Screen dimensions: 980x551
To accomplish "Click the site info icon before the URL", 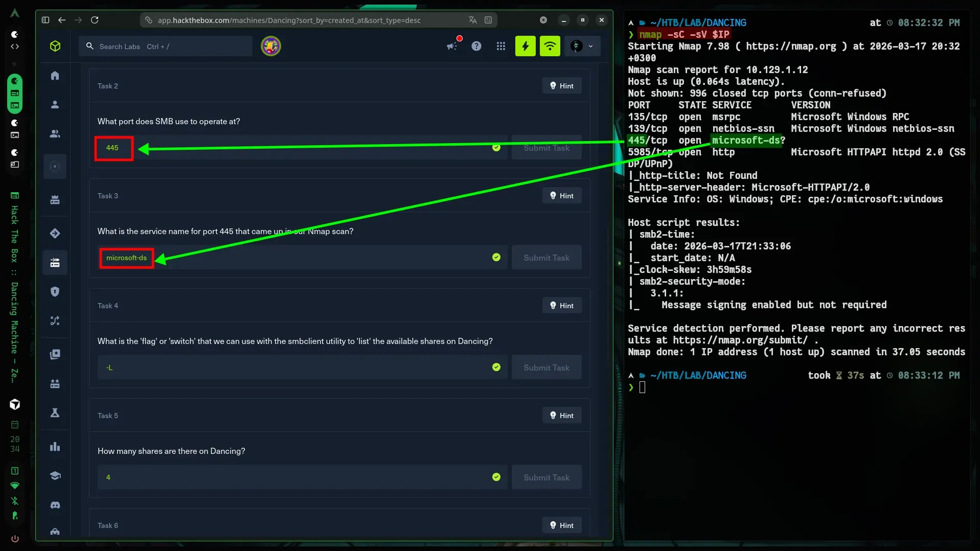I will 149,20.
